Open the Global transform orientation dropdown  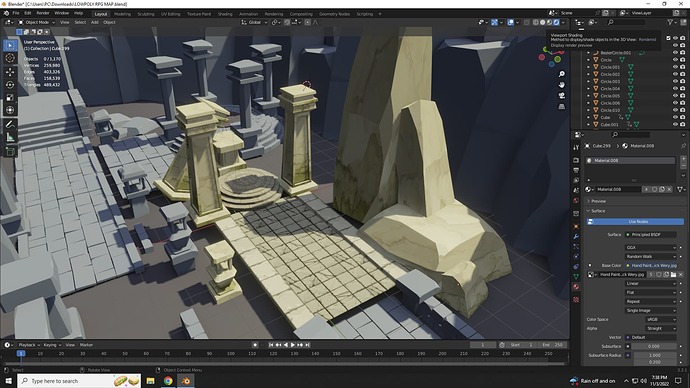click(254, 22)
